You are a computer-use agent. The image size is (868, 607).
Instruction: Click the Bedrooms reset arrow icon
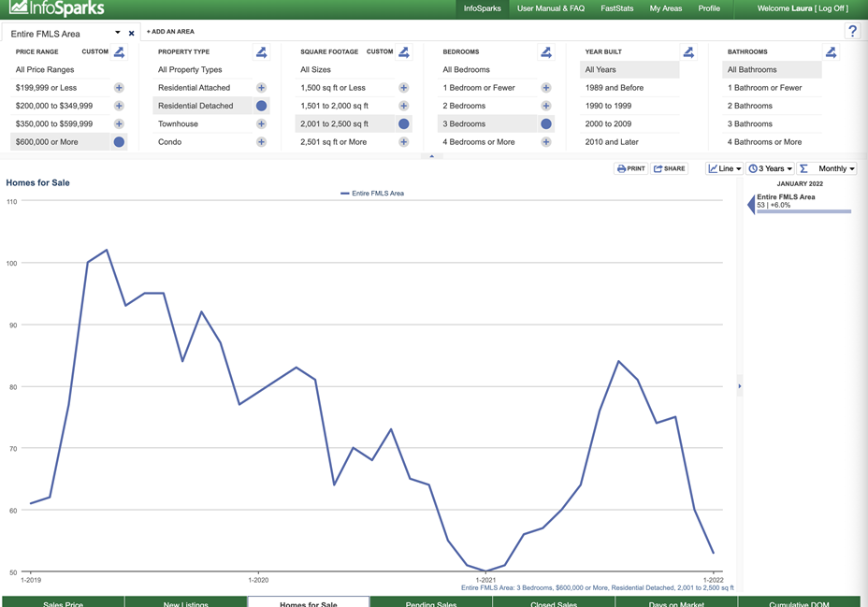545,52
